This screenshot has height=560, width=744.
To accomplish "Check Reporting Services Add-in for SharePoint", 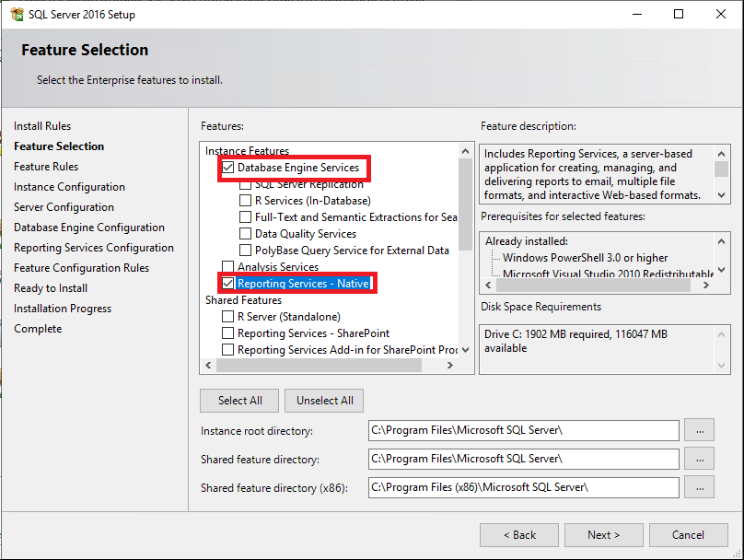I will 228,350.
